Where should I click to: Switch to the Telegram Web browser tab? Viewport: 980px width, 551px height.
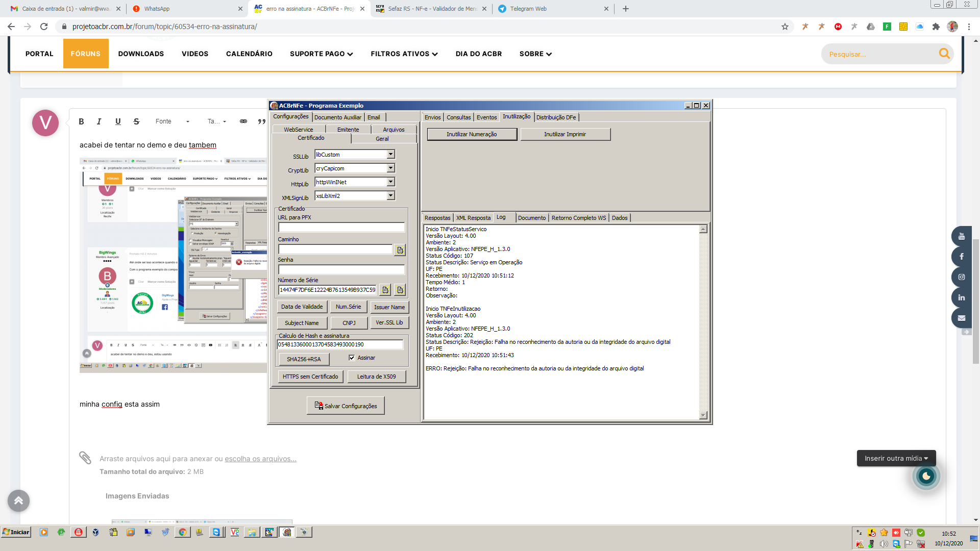coord(553,9)
